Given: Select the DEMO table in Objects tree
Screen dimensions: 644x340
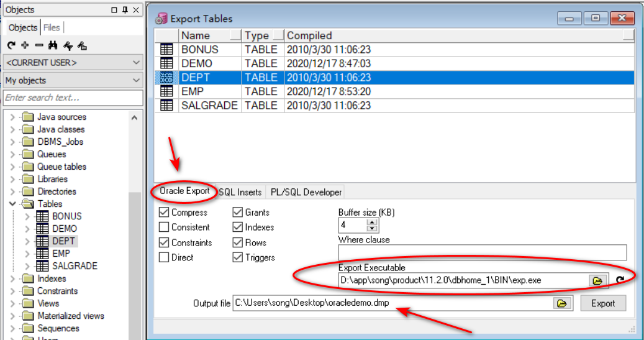Looking at the screenshot, I should click(65, 229).
